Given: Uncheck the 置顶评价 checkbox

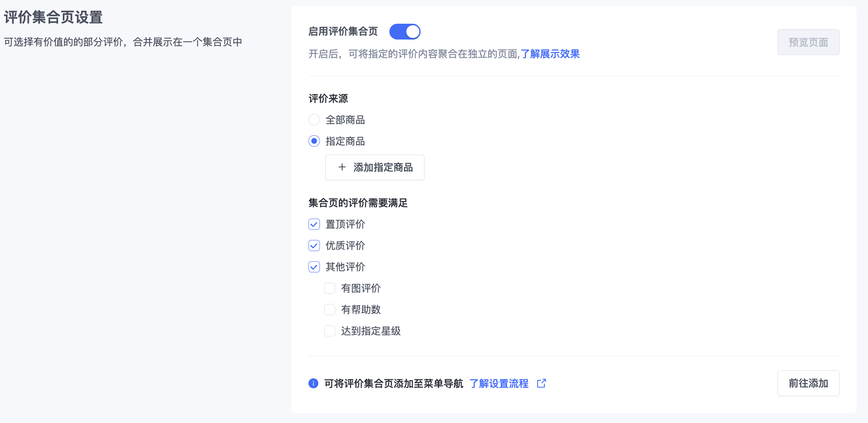Looking at the screenshot, I should click(314, 224).
